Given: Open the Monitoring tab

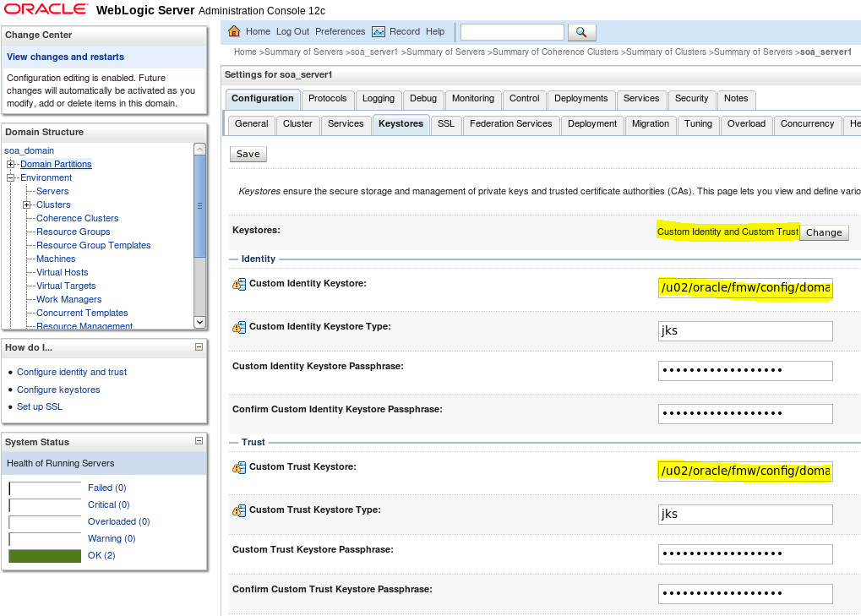Looking at the screenshot, I should (473, 99).
